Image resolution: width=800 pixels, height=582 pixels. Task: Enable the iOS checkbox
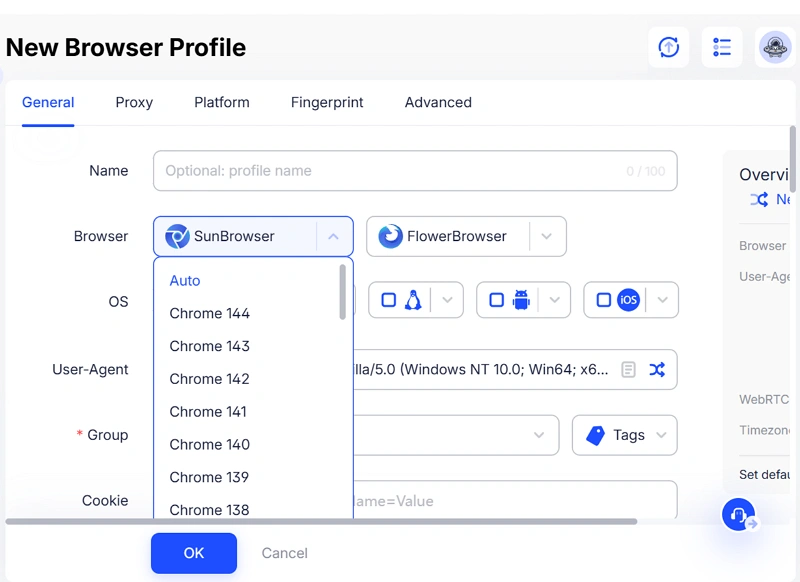point(603,300)
